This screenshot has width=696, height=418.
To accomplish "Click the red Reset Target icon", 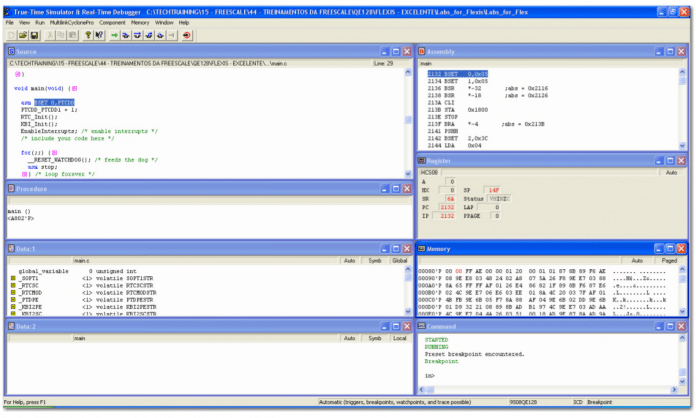I will [x=186, y=34].
